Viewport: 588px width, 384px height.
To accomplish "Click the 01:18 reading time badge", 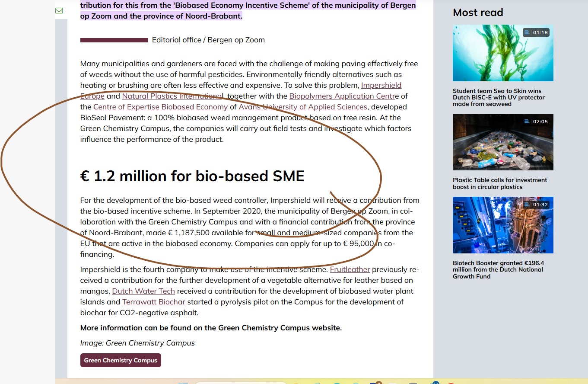I will point(536,32).
